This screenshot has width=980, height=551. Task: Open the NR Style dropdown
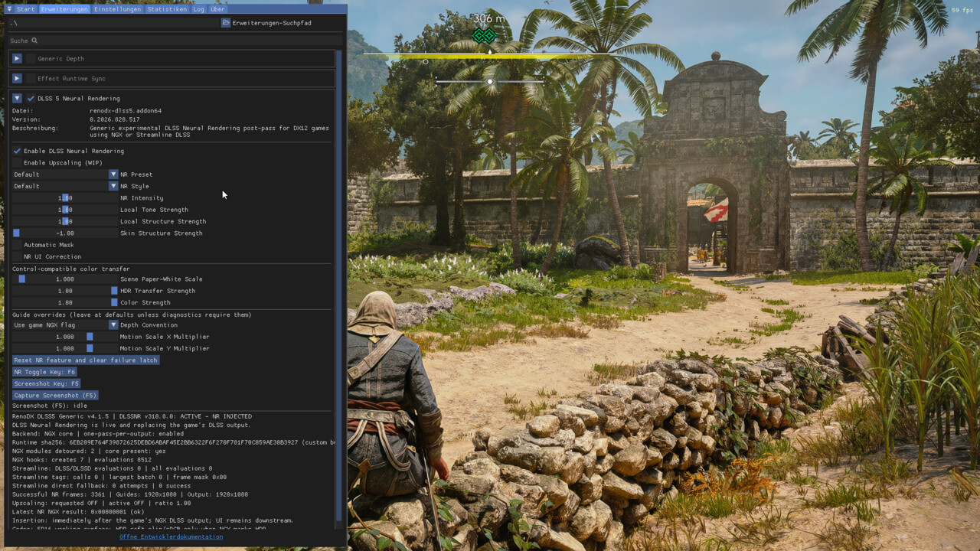pyautogui.click(x=65, y=186)
